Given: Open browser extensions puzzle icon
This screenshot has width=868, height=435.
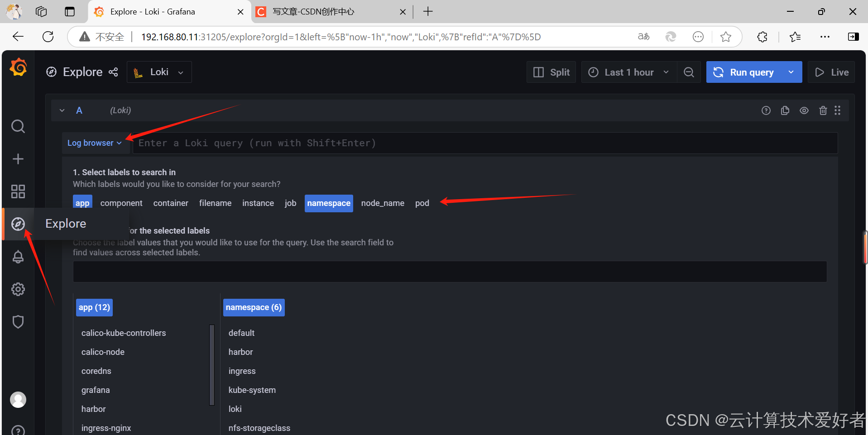Looking at the screenshot, I should pyautogui.click(x=762, y=37).
